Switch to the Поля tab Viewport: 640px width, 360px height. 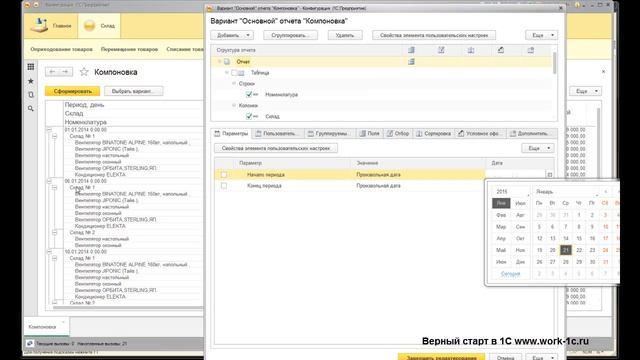[370, 133]
